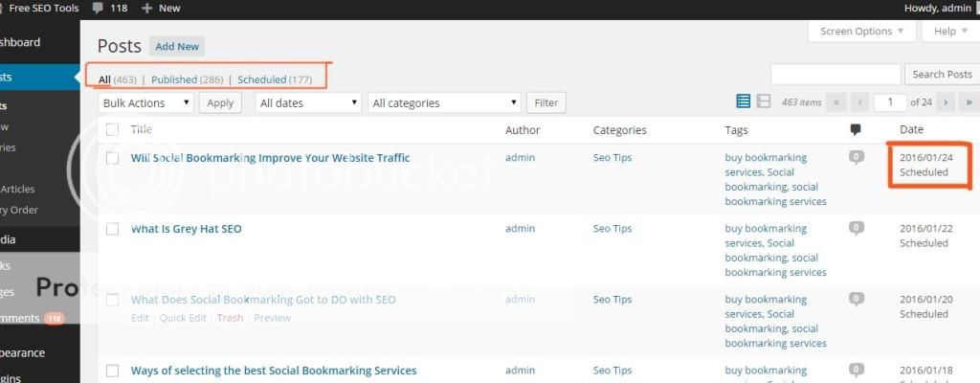
Task: Check box for Will Social Bookmarking post
Action: [113, 158]
